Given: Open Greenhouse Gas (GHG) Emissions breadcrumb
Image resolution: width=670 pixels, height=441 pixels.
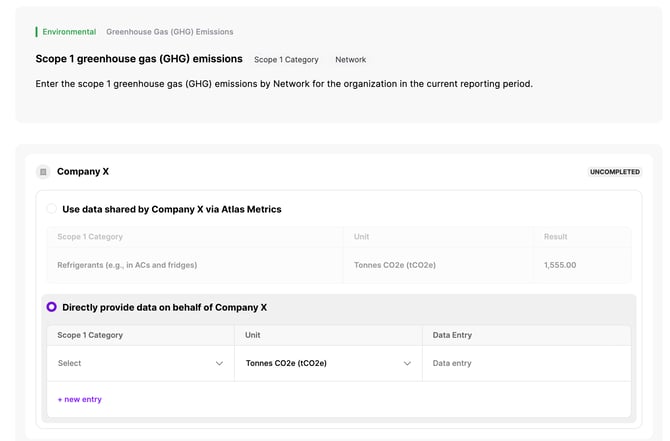Looking at the screenshot, I should 169,32.
